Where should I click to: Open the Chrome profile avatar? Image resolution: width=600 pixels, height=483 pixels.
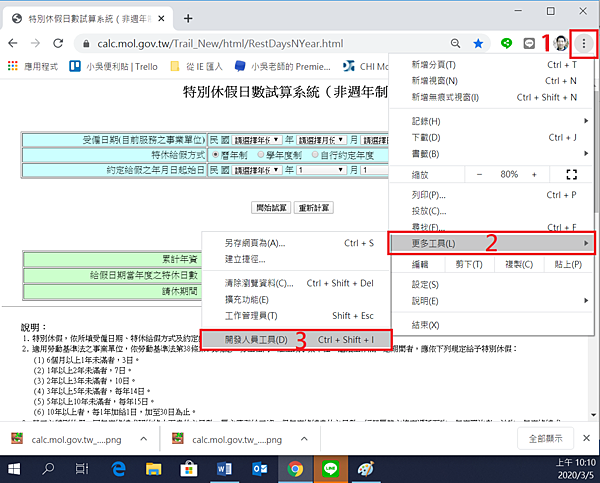coord(561,43)
